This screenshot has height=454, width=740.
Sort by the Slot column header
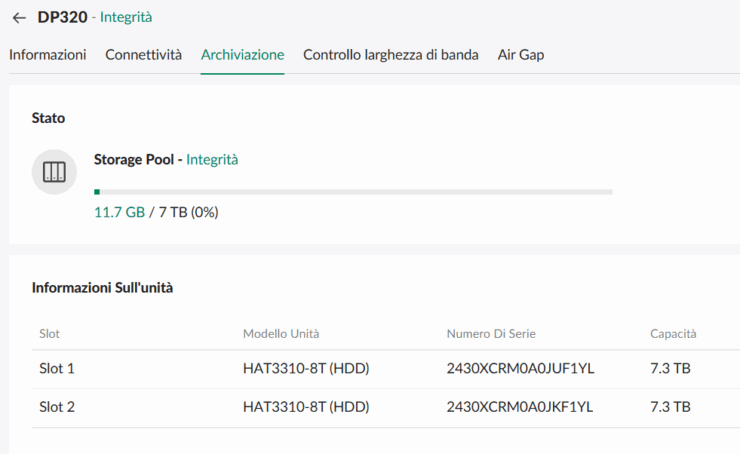click(49, 333)
